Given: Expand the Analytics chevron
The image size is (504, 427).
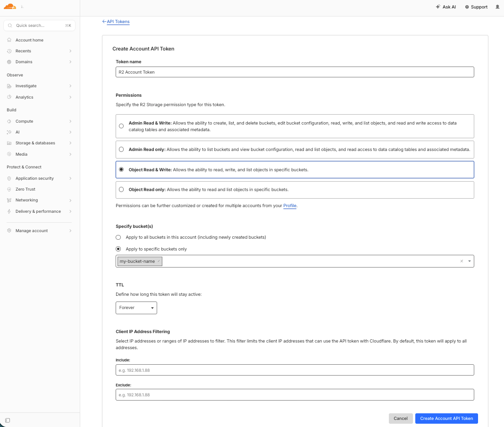Looking at the screenshot, I should click(x=70, y=97).
